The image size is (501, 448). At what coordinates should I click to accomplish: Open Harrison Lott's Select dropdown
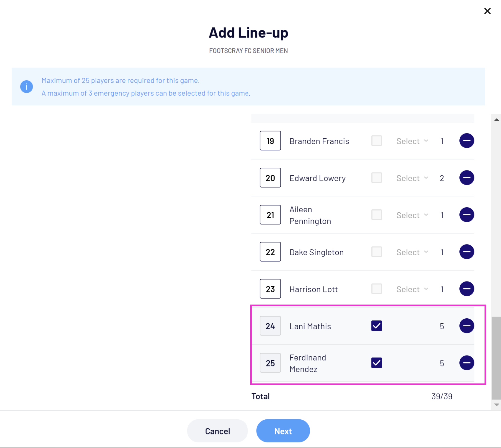click(412, 289)
